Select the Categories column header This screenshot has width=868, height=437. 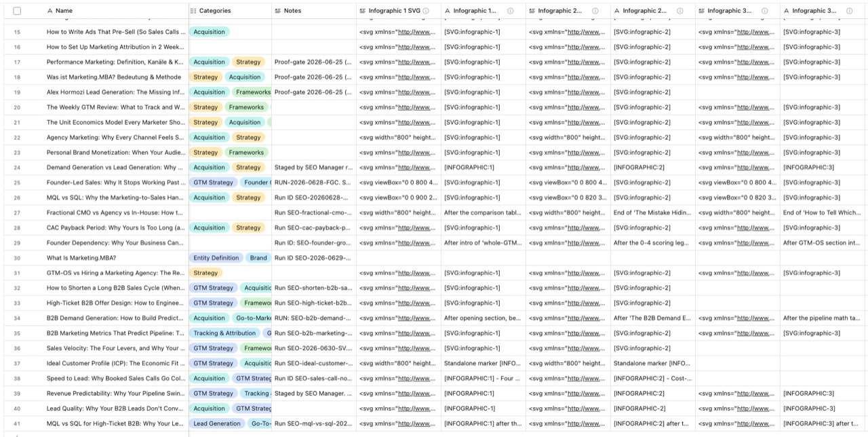[230, 11]
